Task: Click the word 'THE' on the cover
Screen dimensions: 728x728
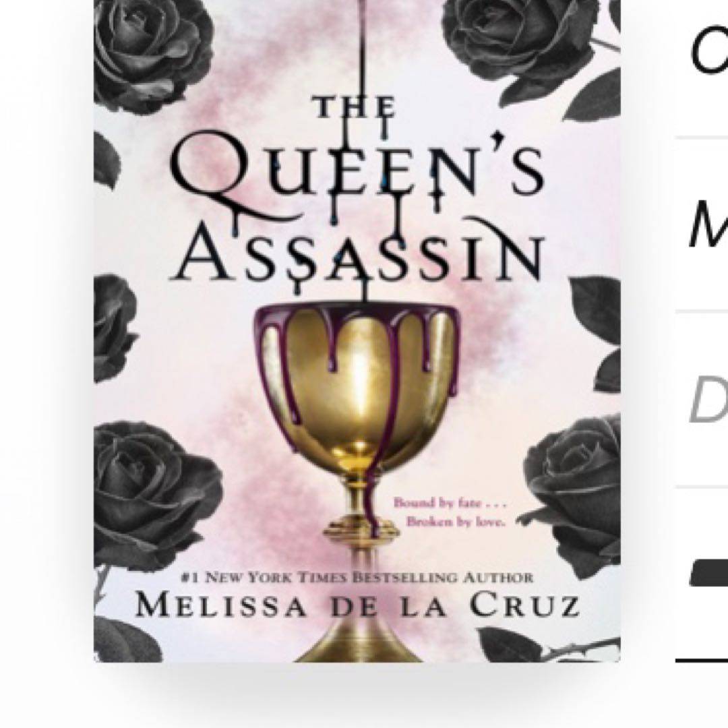Action: pyautogui.click(x=355, y=107)
